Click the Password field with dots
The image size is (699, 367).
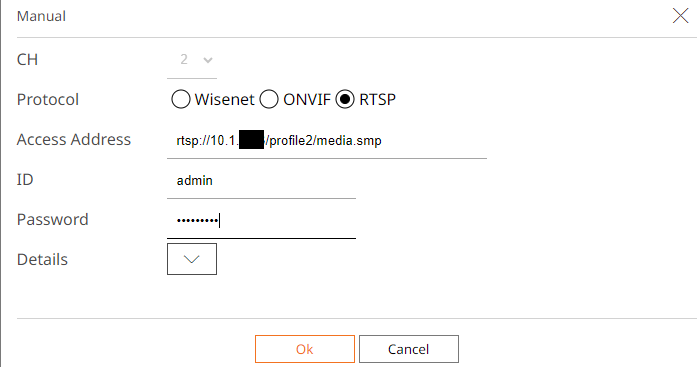pyautogui.click(x=261, y=220)
